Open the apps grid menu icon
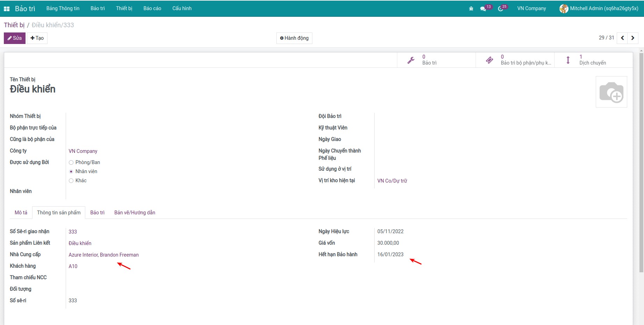The height and width of the screenshot is (325, 644). coord(7,9)
